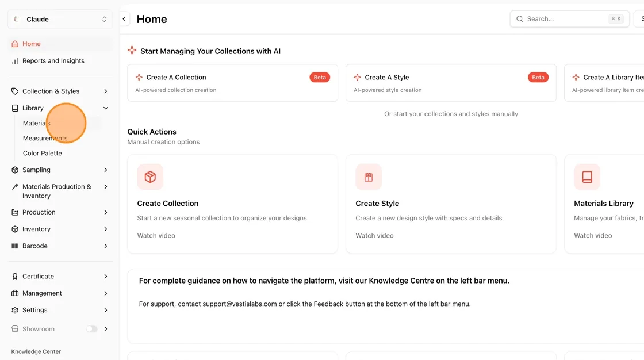The height and width of the screenshot is (360, 644).
Task: Click the Collection & Styles tag icon
Action: [x=15, y=91]
